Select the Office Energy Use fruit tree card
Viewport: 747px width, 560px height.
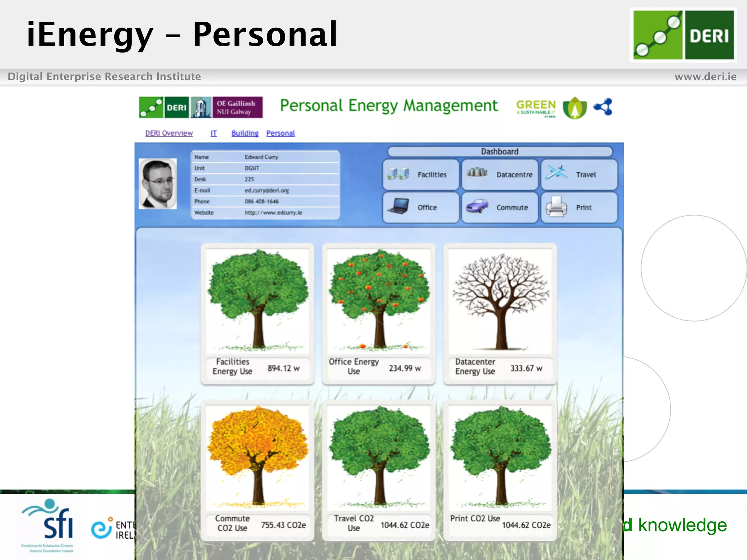[379, 314]
